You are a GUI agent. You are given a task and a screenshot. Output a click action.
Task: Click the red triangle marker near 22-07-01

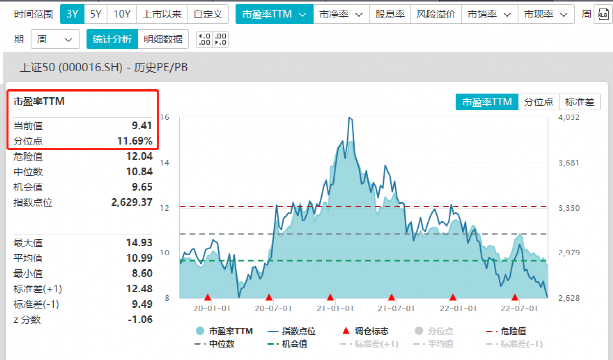click(x=514, y=297)
